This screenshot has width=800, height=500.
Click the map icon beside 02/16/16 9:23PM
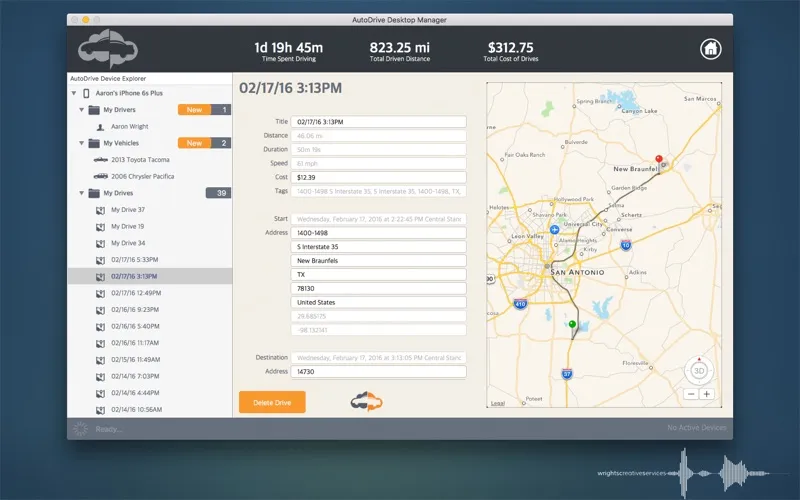[x=101, y=310]
